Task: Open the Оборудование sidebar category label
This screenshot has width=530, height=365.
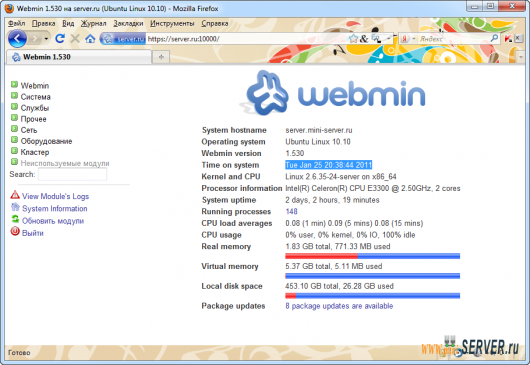Action: (46, 141)
